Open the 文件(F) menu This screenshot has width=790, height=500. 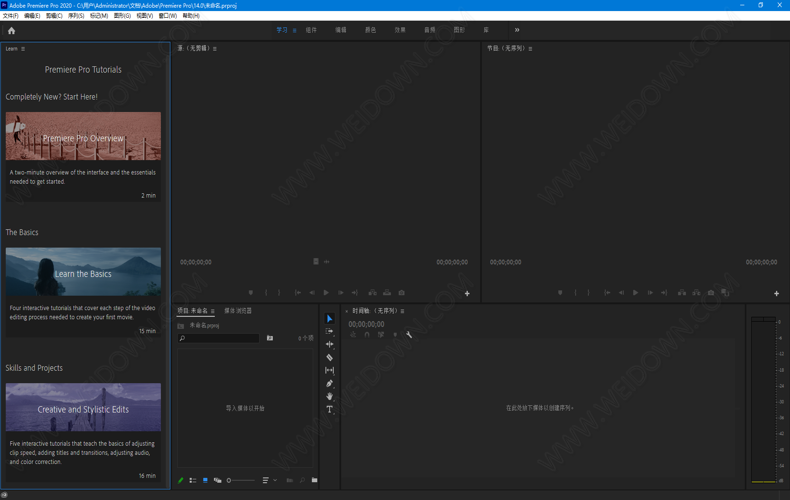tap(10, 16)
